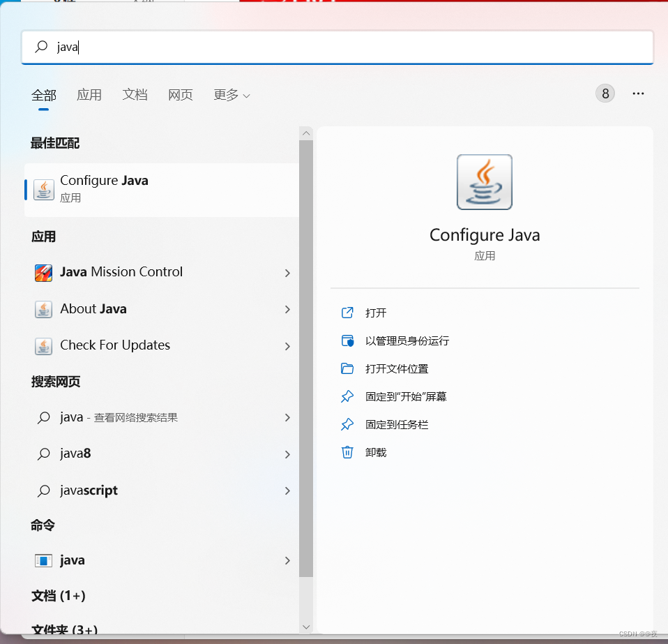
Task: Click Configure Java icon in best match
Action: 44,190
